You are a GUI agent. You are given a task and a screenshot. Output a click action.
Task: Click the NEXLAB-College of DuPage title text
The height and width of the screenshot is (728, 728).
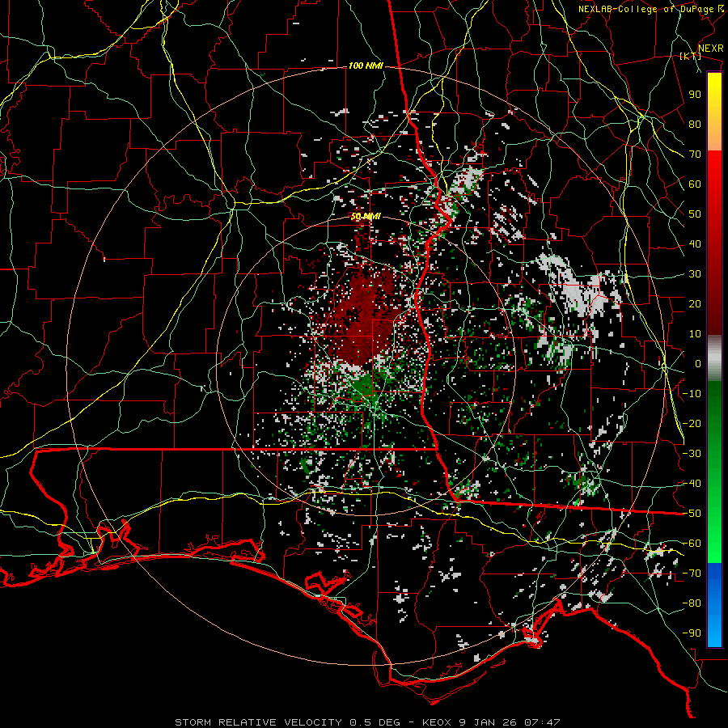[x=646, y=9]
